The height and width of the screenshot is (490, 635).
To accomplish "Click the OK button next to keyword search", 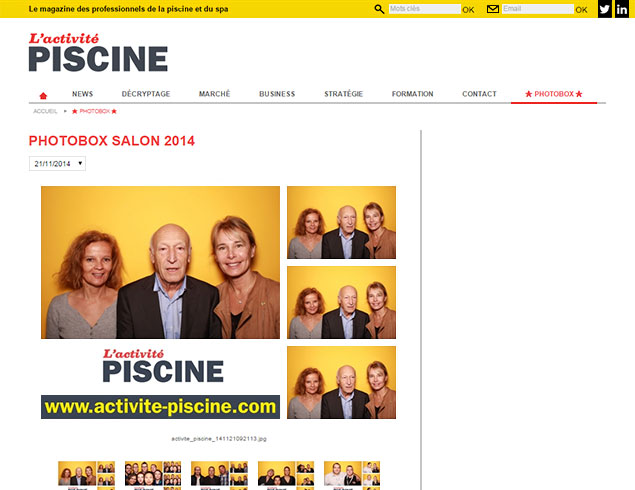I will coord(468,10).
